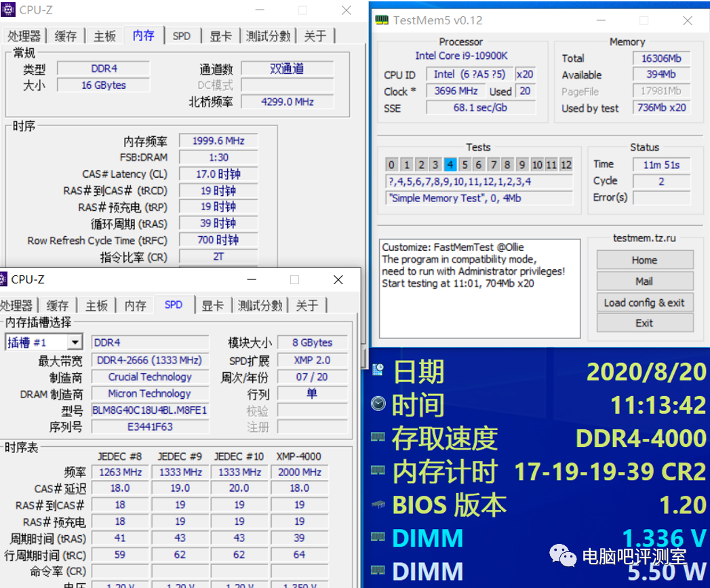The width and height of the screenshot is (710, 588).
Task: Click the icon beside the DIMM wattage row
Action: tap(378, 570)
